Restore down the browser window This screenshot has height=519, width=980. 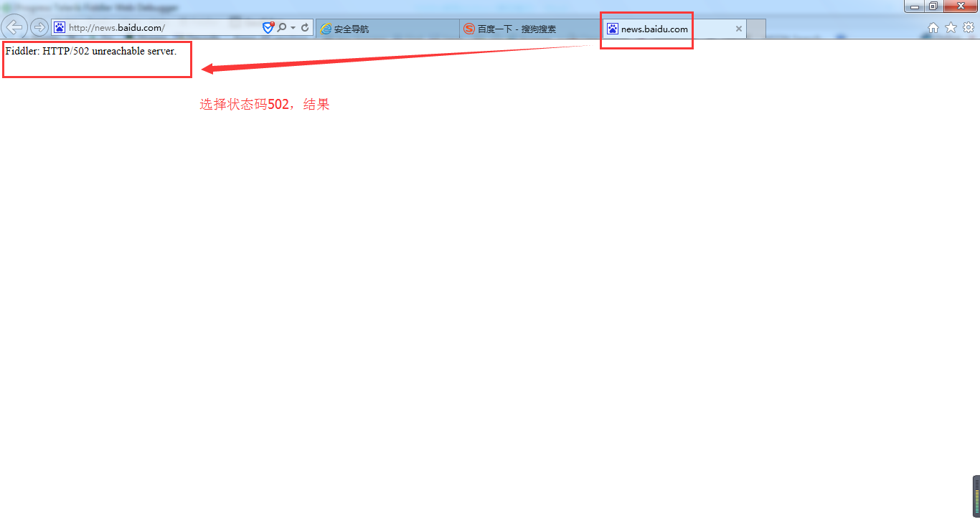(x=933, y=6)
